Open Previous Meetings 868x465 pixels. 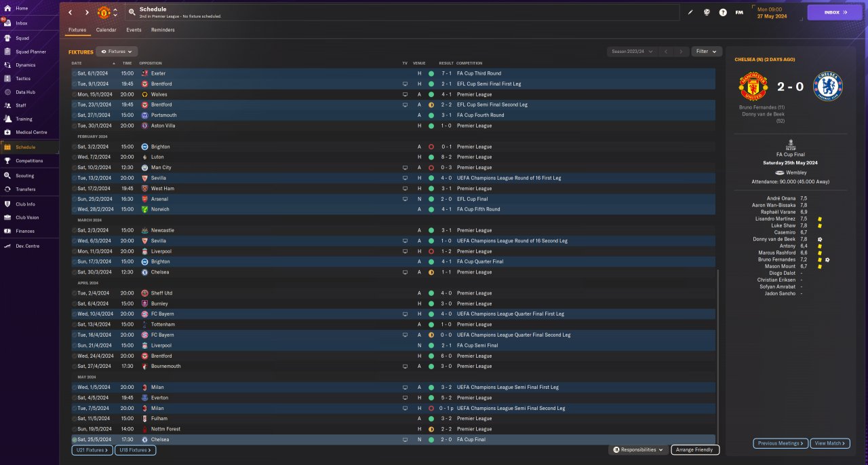[781, 443]
